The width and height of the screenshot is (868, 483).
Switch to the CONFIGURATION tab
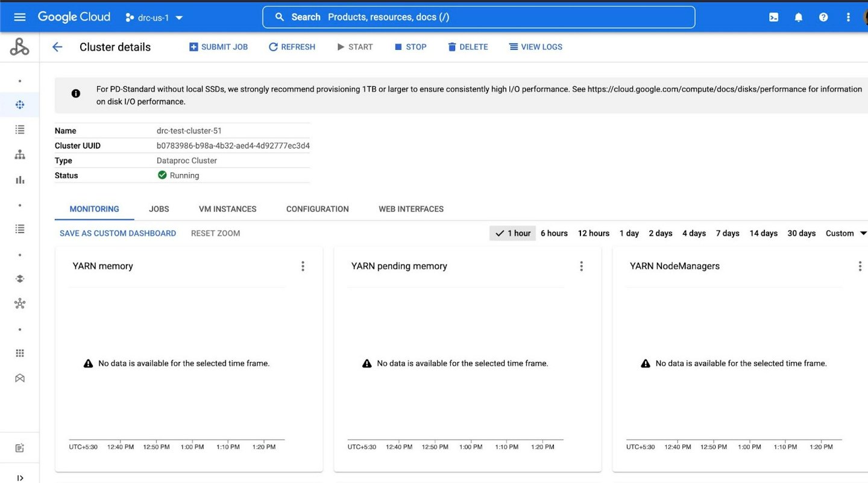coord(317,209)
